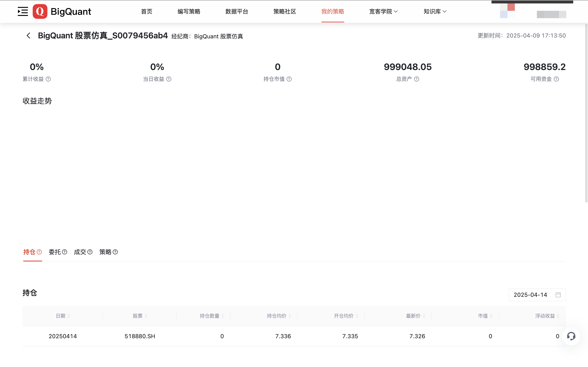Click the BigQuant logo icon

pyautogui.click(x=40, y=11)
